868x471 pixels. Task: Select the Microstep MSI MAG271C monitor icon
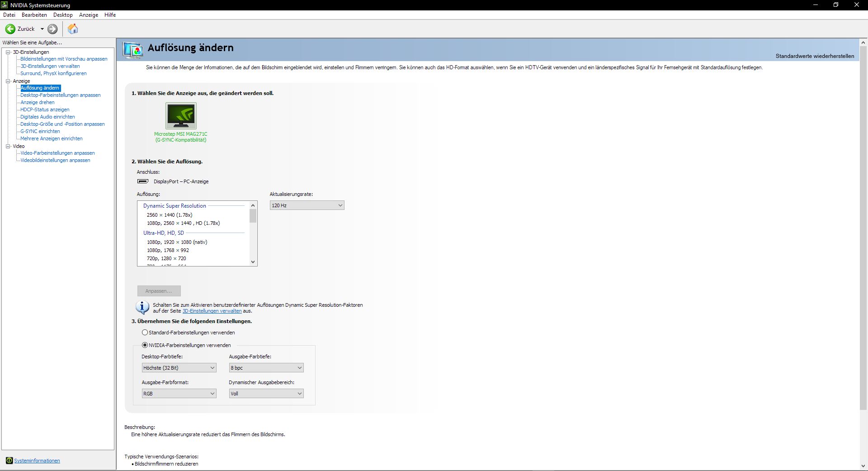coord(181,116)
